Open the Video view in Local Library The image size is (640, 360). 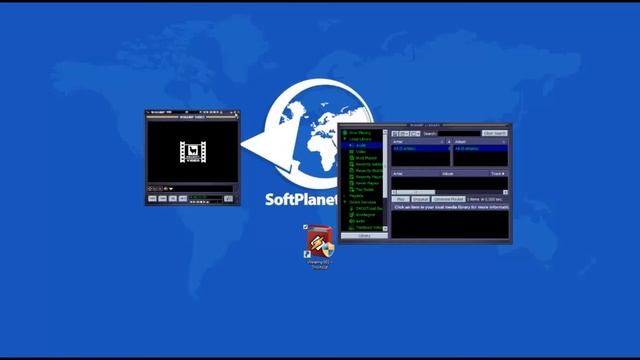pyautogui.click(x=361, y=151)
